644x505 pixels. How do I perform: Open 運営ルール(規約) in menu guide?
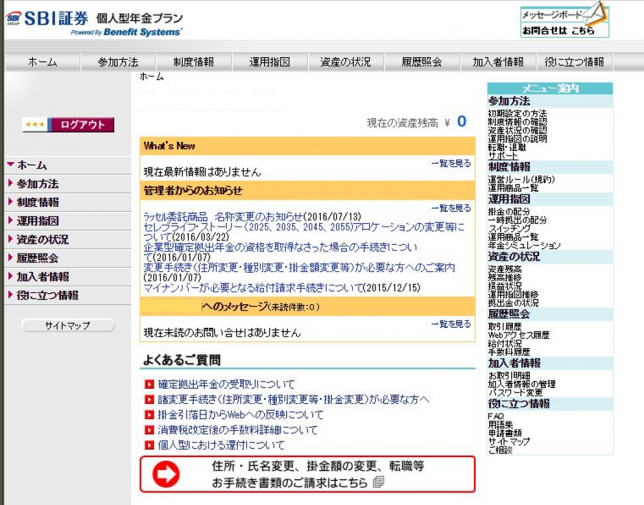pos(522,179)
